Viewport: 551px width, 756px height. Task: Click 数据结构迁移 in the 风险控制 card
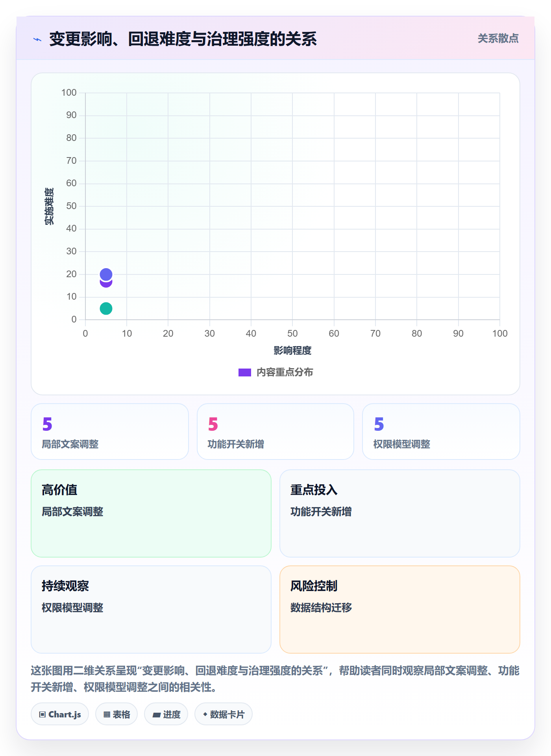tap(321, 608)
